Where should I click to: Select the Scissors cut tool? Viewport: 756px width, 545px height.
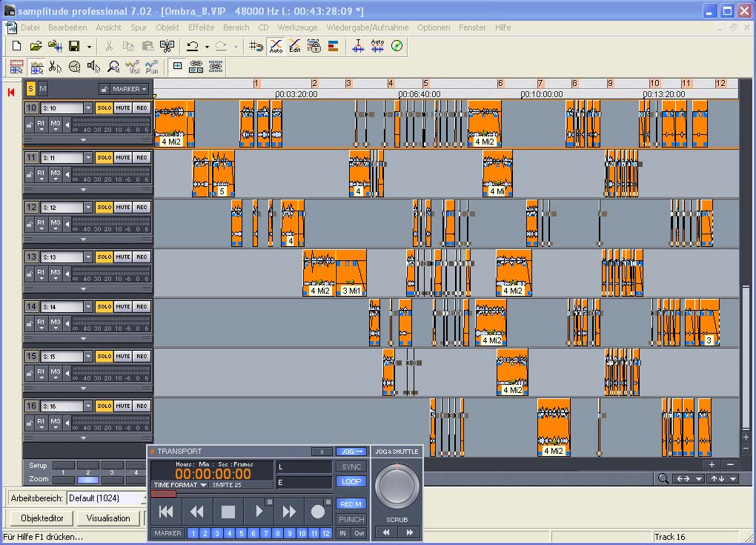(55, 67)
